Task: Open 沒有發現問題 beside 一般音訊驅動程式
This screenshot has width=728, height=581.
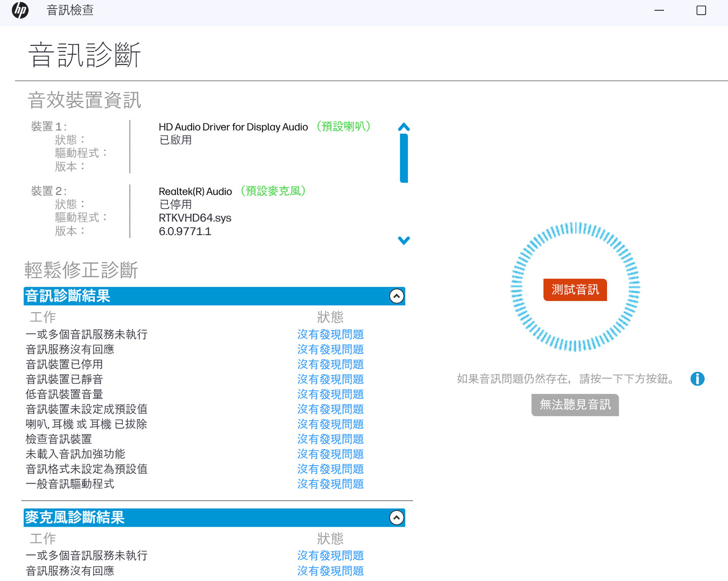Action: (x=330, y=484)
